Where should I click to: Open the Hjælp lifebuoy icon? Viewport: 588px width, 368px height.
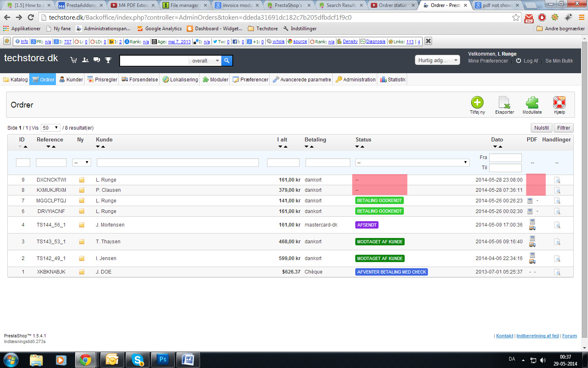click(x=559, y=102)
